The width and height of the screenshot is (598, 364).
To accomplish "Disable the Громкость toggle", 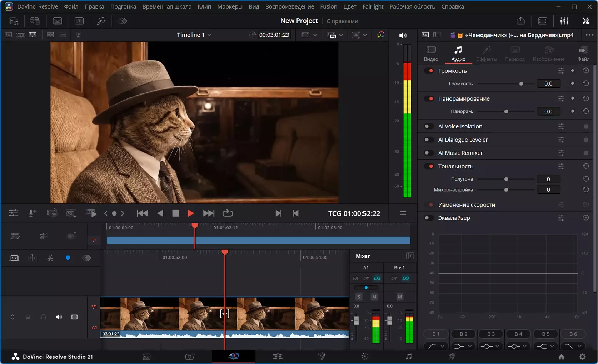I will (429, 71).
